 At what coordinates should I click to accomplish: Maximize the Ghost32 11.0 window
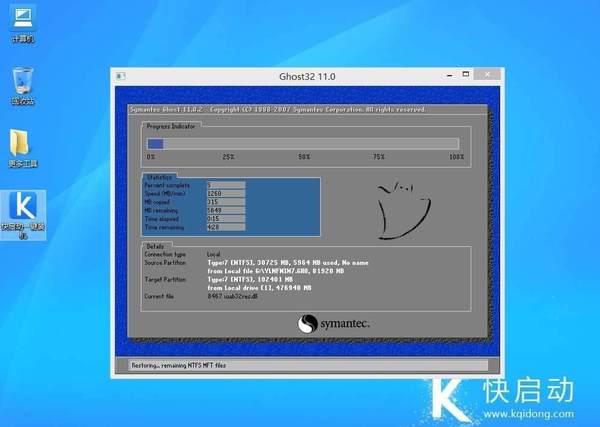click(466, 75)
